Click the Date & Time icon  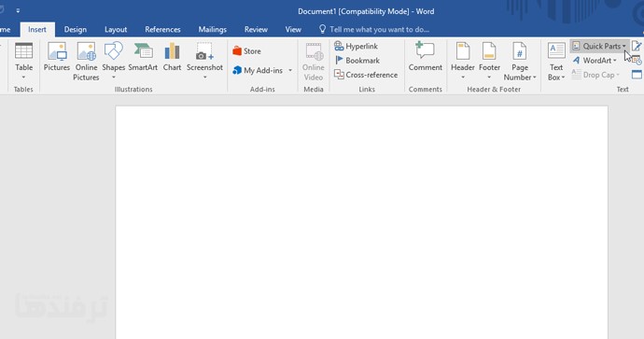coord(637,61)
